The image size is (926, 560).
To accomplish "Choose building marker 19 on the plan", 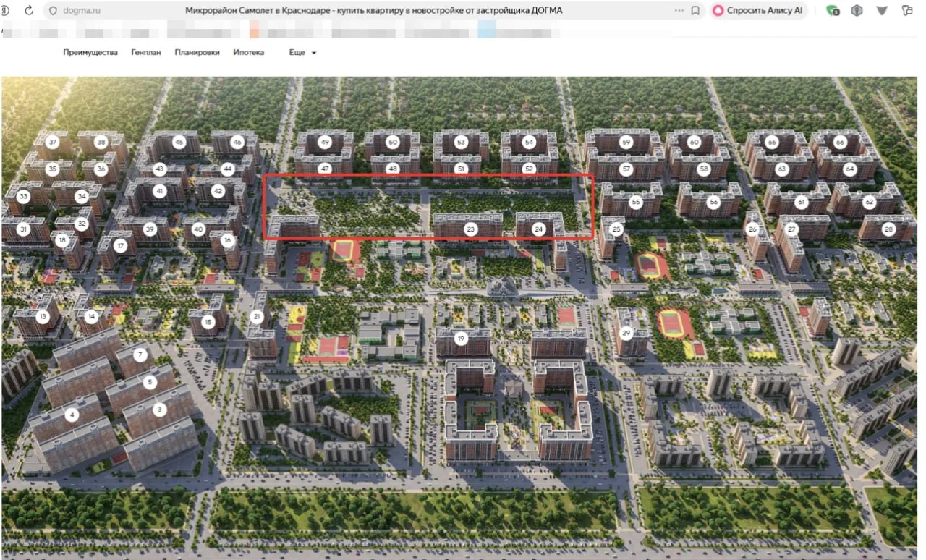I will tap(461, 338).
